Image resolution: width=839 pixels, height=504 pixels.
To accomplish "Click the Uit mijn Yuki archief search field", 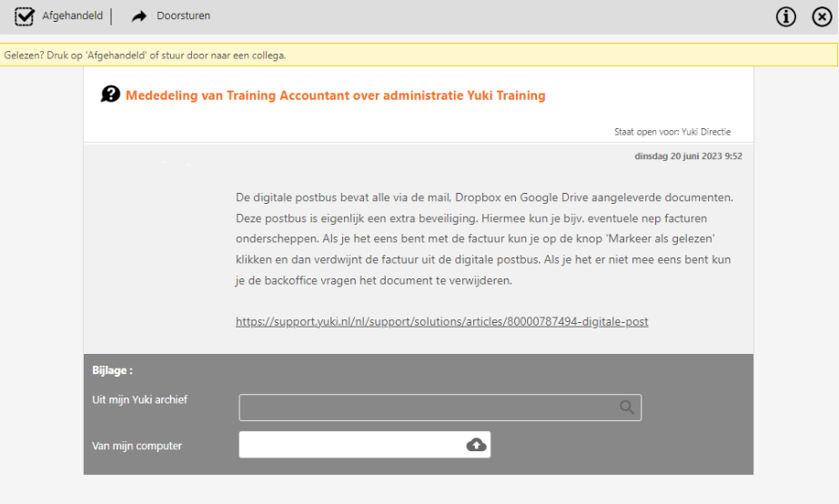I will 440,408.
